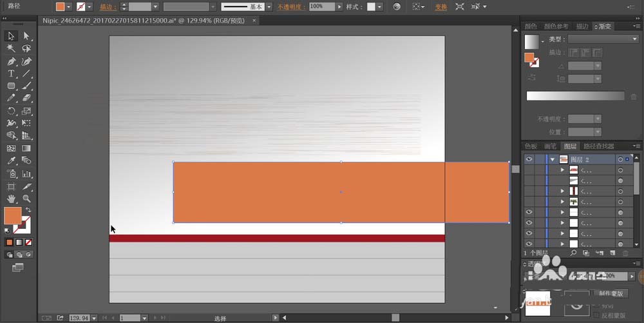
Task: Expand sublayer with red vertical bar thumbnail
Action: (x=562, y=191)
